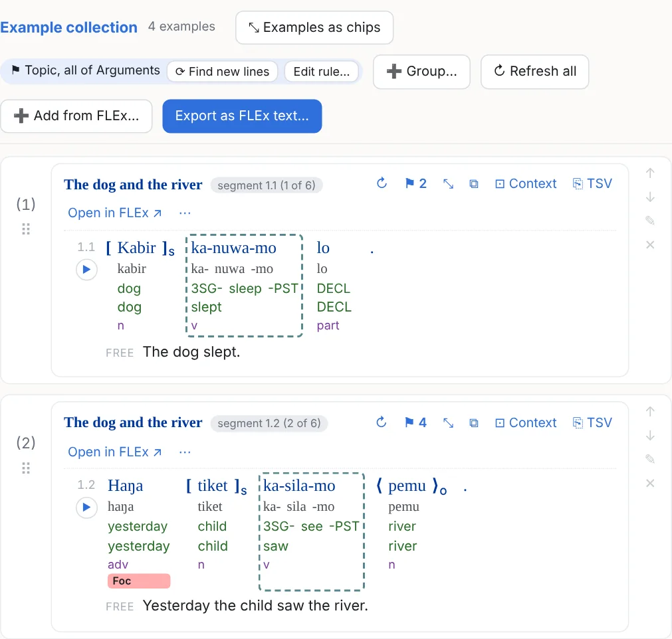Click the edit pencil icon for example 2

tap(650, 459)
